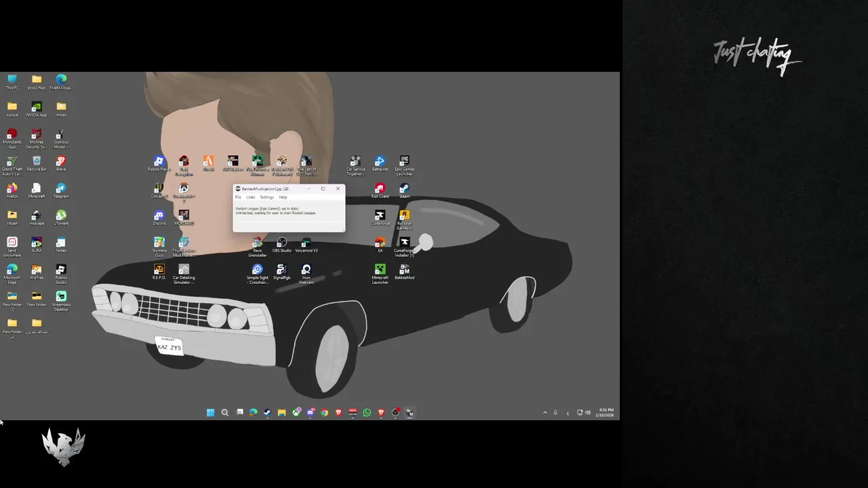Select the Battle.net desktop icon

coord(380,163)
